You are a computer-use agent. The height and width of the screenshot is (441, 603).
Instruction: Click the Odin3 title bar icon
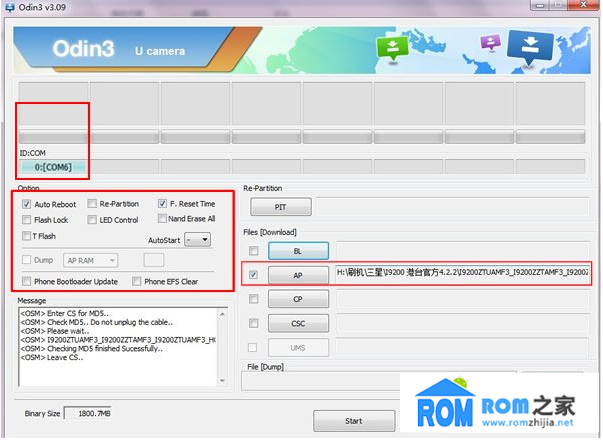(10, 7)
